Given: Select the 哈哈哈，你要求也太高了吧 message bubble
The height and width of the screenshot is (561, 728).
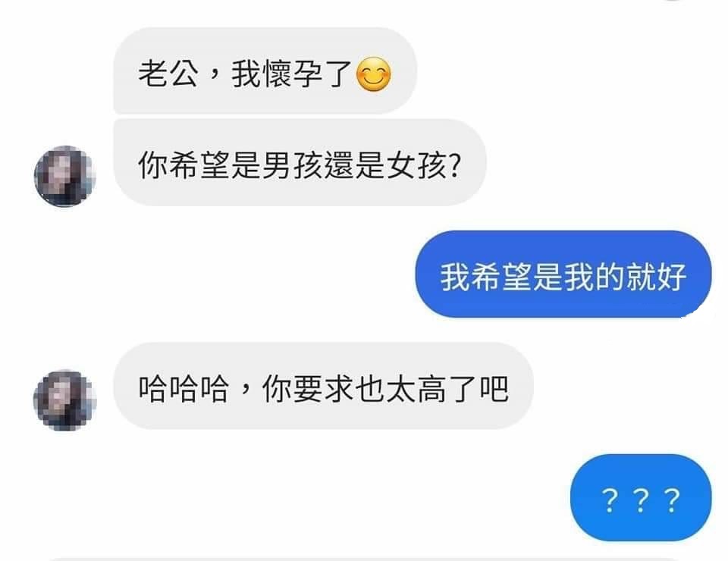Looking at the screenshot, I should click(324, 386).
